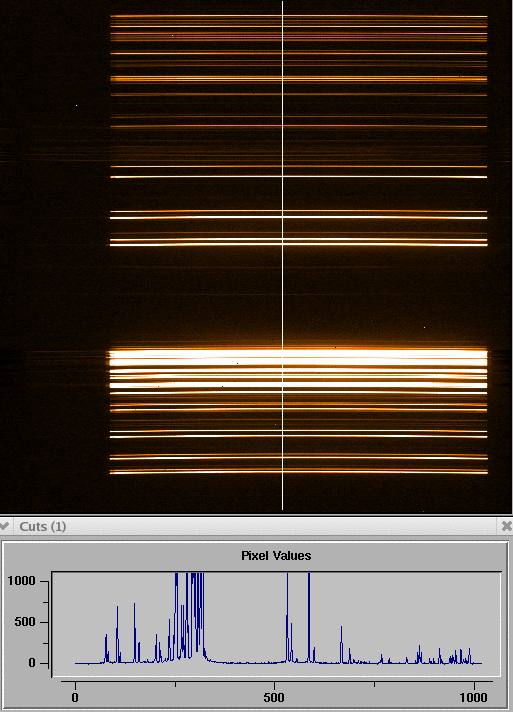Click the 1000 label on plot y-axis
The height and width of the screenshot is (712, 513).
click(x=21, y=581)
